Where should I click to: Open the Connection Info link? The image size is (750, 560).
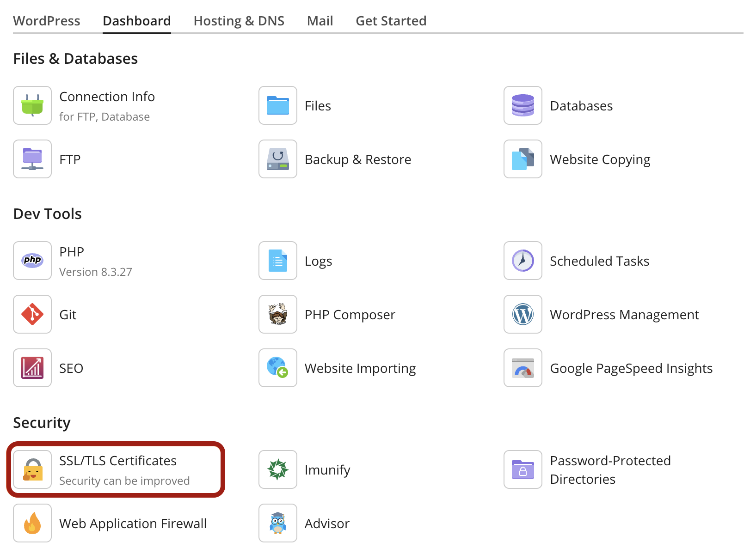pos(107,97)
